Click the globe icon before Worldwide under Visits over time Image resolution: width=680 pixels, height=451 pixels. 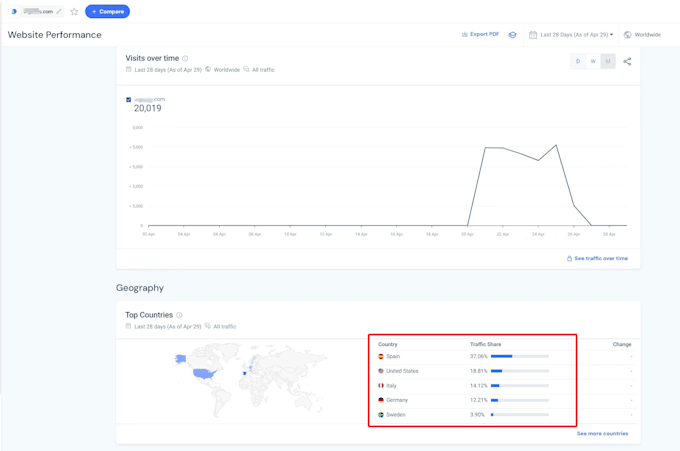coord(208,69)
